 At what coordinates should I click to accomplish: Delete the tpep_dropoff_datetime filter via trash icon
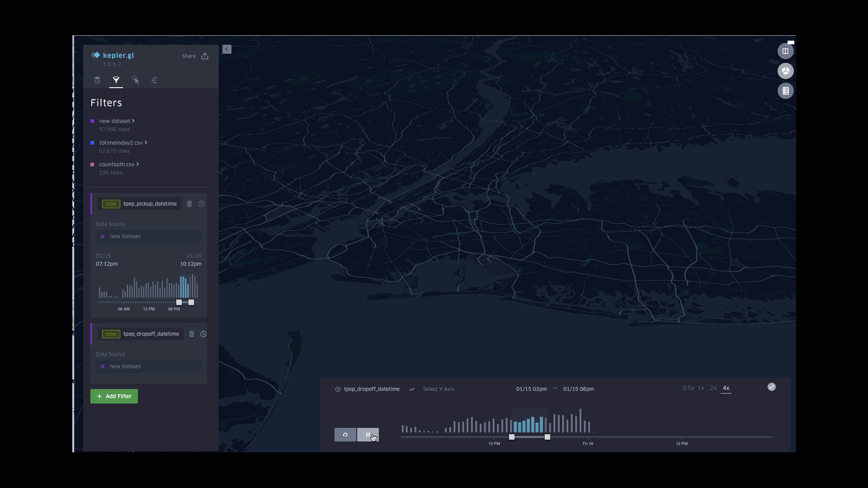[x=192, y=334]
